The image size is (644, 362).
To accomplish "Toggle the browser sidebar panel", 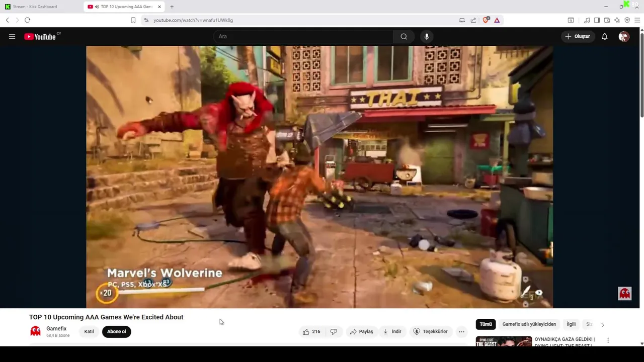I will (x=597, y=20).
